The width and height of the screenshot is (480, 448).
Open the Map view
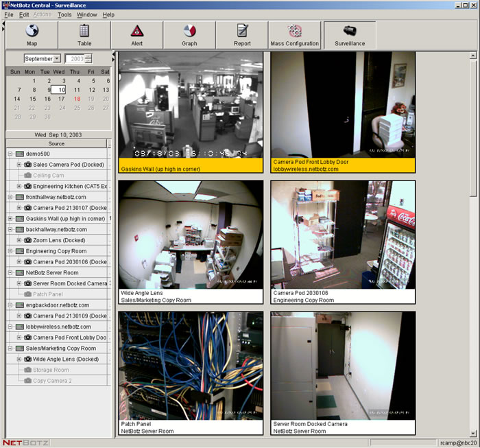pos(32,35)
